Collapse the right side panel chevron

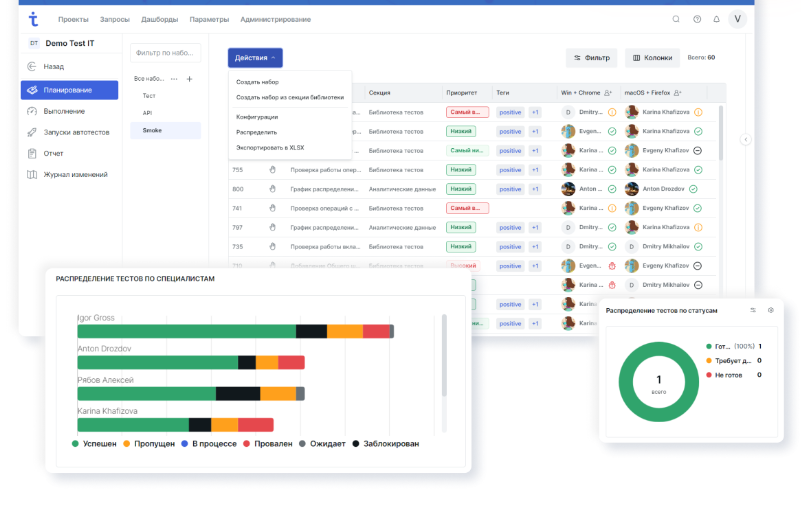tap(745, 140)
